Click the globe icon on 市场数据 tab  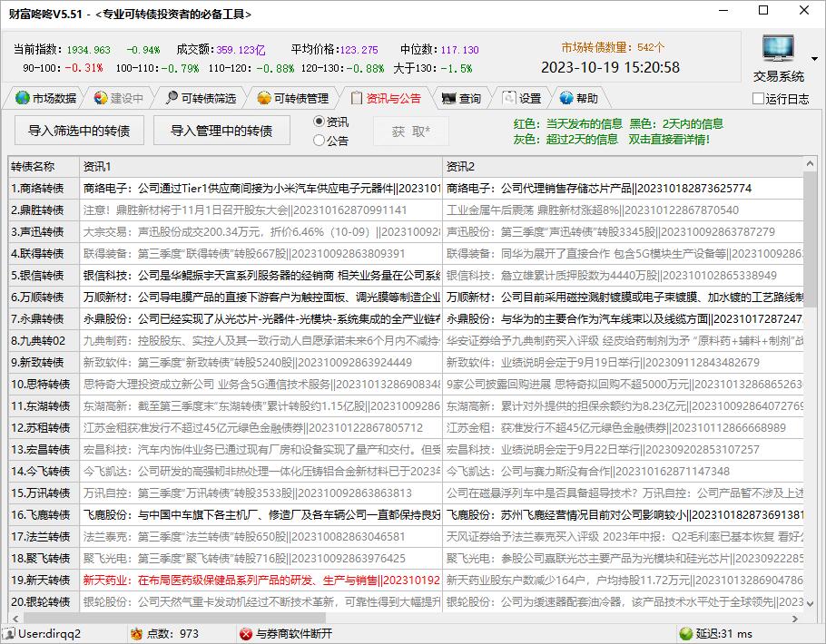click(22, 98)
